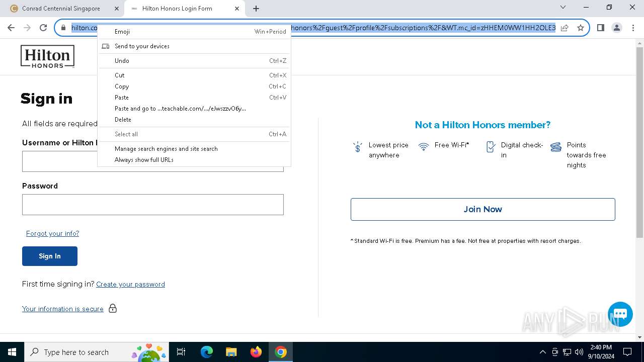Choose Copy from the context menu
Viewport: 644px width, 362px height.
tap(194, 86)
